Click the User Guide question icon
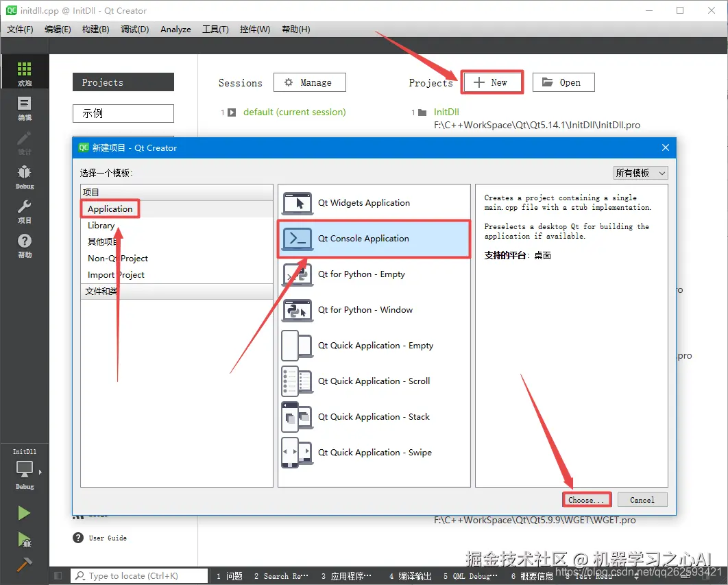 point(78,538)
